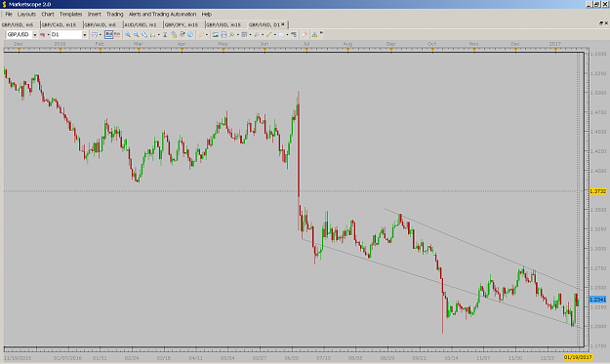This screenshot has height=364, width=610.
Task: Expand the horizontal lines dropdown arrow
Action: (x=250, y=34)
